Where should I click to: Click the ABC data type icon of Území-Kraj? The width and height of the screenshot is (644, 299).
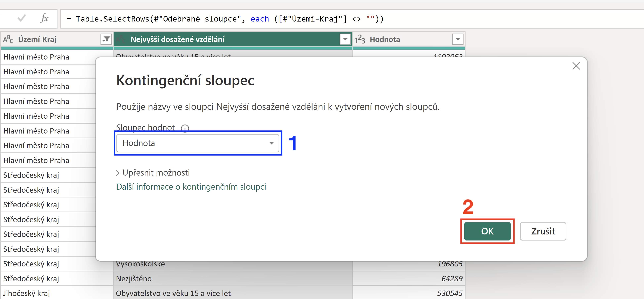click(8, 39)
